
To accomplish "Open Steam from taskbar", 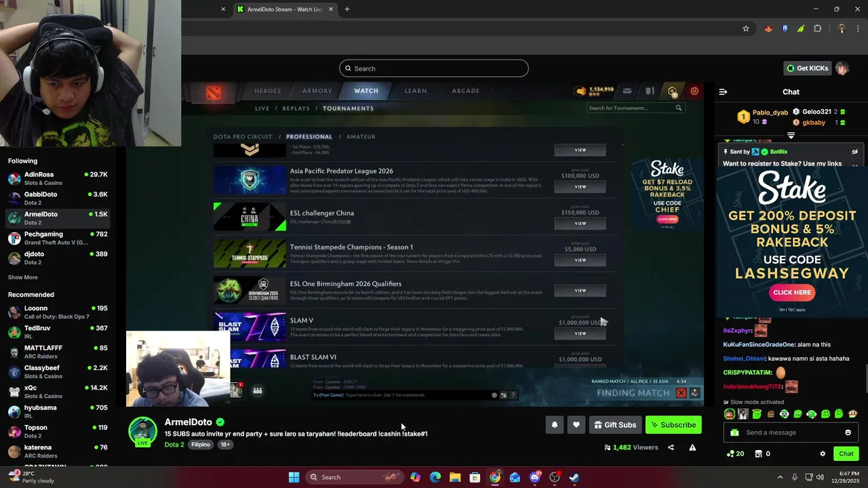I will [x=574, y=477].
